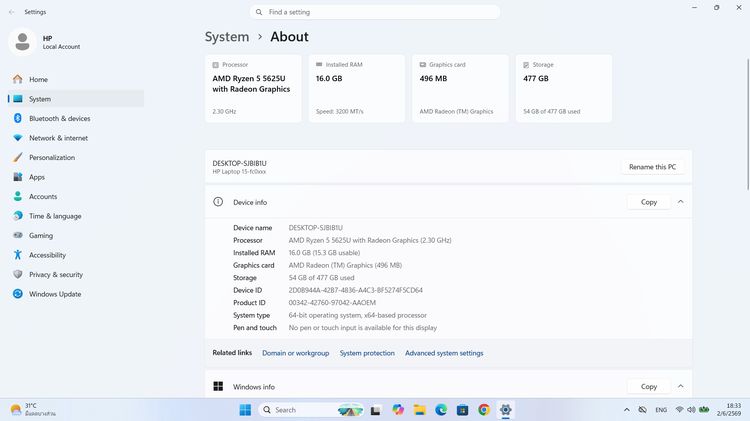750x421 pixels.
Task: Click the Windows info logo icon
Action: [x=218, y=387]
